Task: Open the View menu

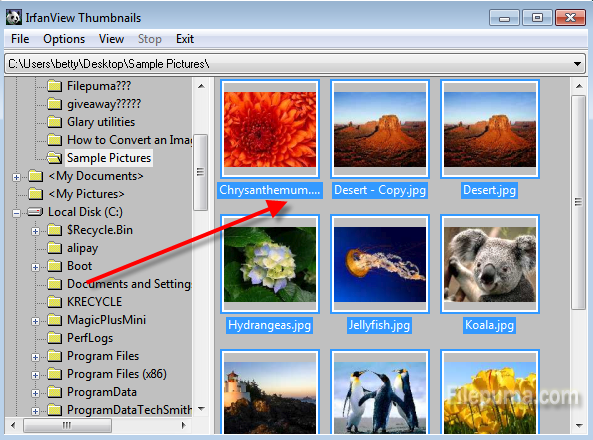Action: (x=111, y=39)
